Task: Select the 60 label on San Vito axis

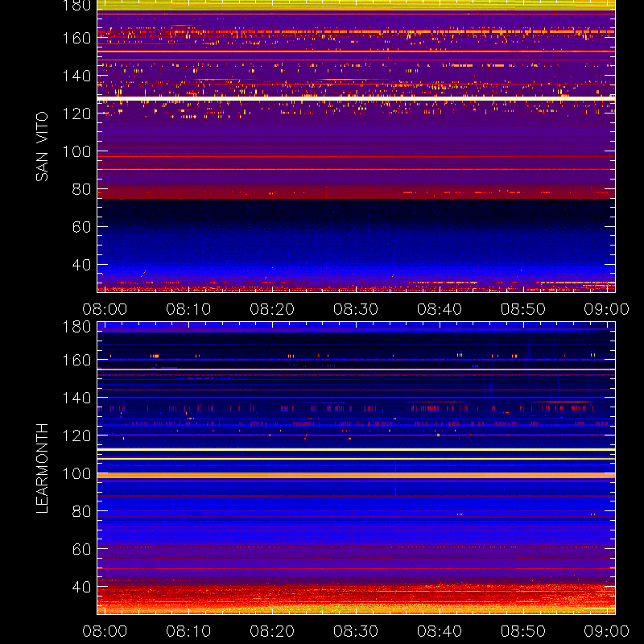Action: [81, 227]
